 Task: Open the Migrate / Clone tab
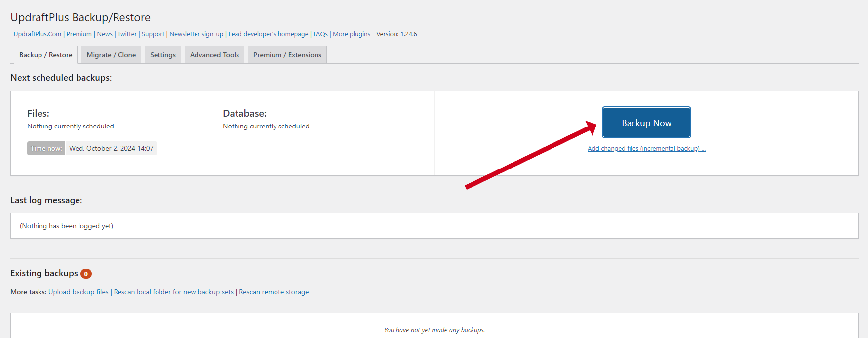pos(111,55)
